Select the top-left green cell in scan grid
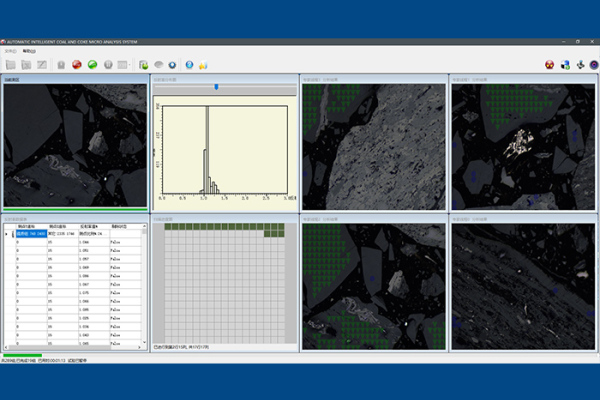The height and width of the screenshot is (400, 600). coord(170,227)
